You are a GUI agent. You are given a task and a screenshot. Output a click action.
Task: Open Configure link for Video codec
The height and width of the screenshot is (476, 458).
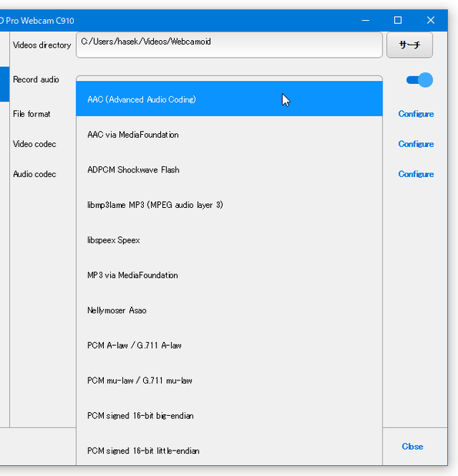point(416,144)
